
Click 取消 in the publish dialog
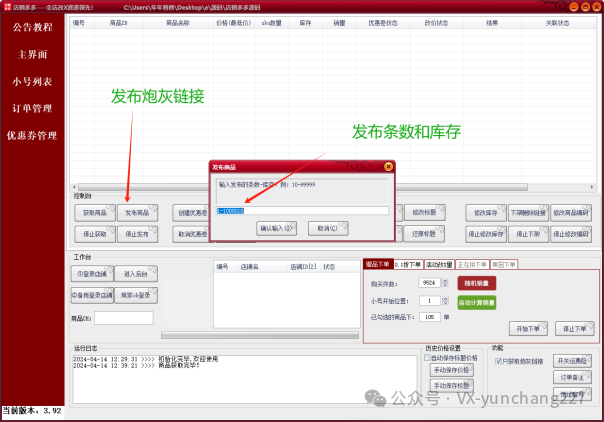click(x=328, y=228)
